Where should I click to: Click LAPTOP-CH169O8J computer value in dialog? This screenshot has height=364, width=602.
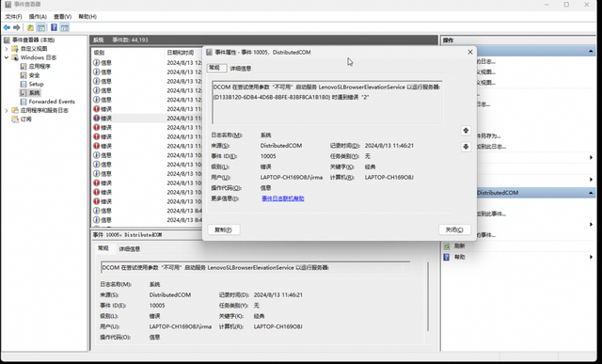[x=388, y=178]
